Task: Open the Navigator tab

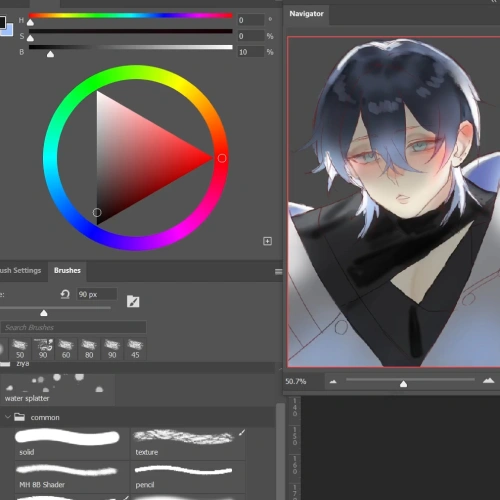Action: coord(306,14)
